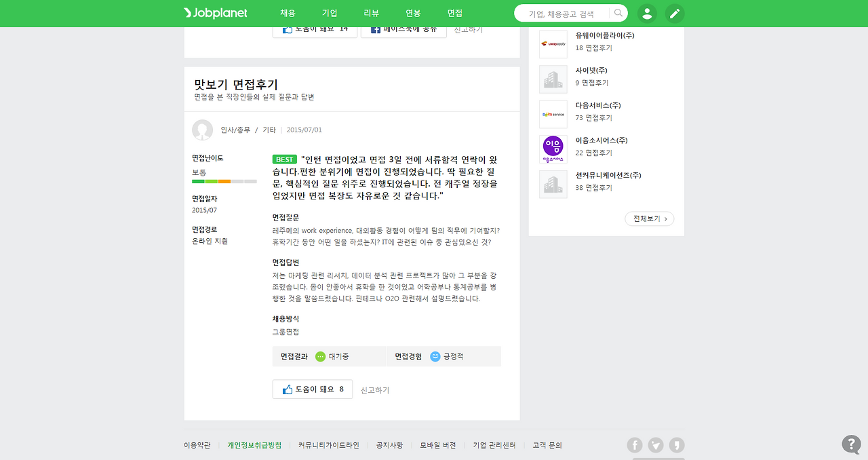Open Twitter icon in the footer
The height and width of the screenshot is (460, 868).
pyautogui.click(x=656, y=444)
